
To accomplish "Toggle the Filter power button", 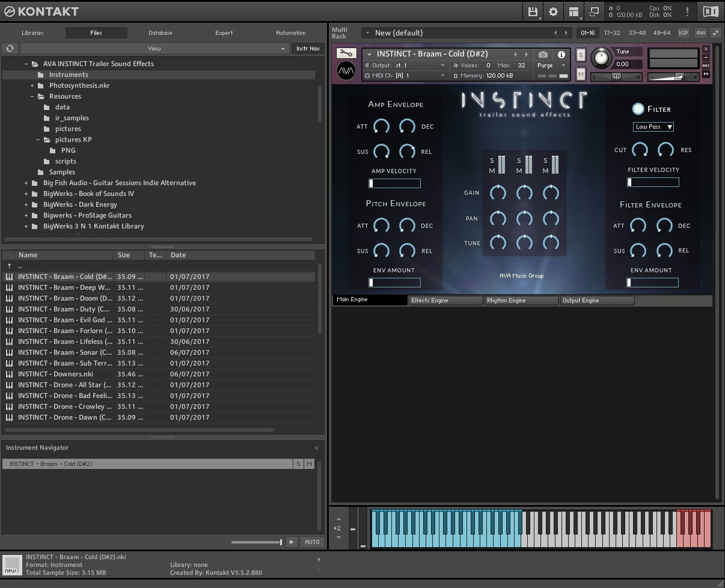I will coord(638,109).
